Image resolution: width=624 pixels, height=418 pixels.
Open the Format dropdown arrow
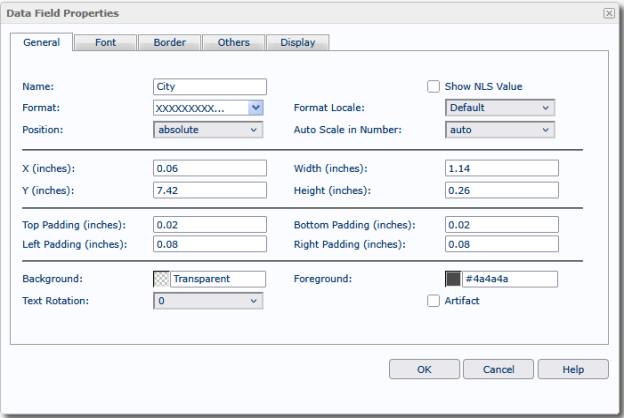coord(256,108)
